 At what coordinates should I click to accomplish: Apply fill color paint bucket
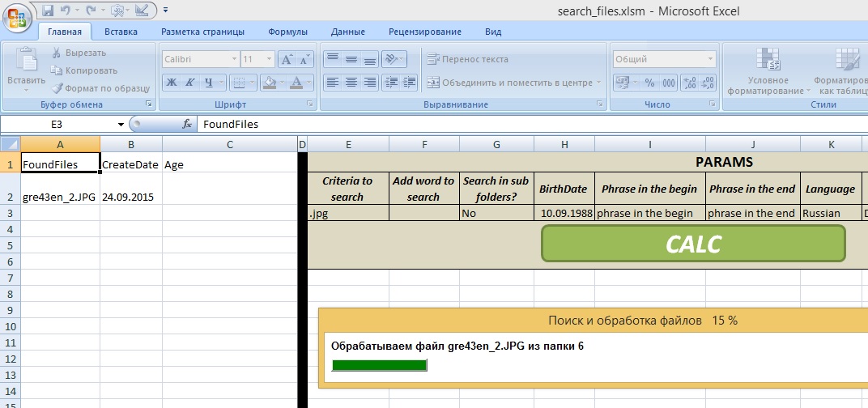(270, 83)
